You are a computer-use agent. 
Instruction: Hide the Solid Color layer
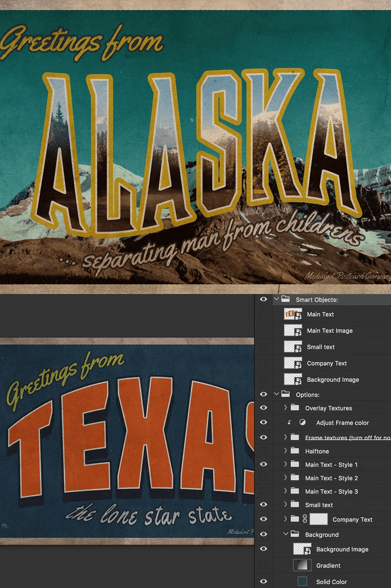click(x=263, y=581)
